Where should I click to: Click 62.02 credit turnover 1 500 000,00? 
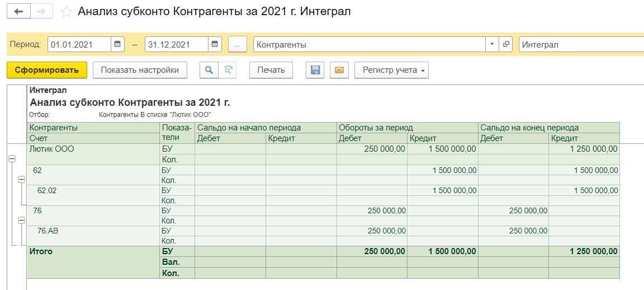coord(443,190)
